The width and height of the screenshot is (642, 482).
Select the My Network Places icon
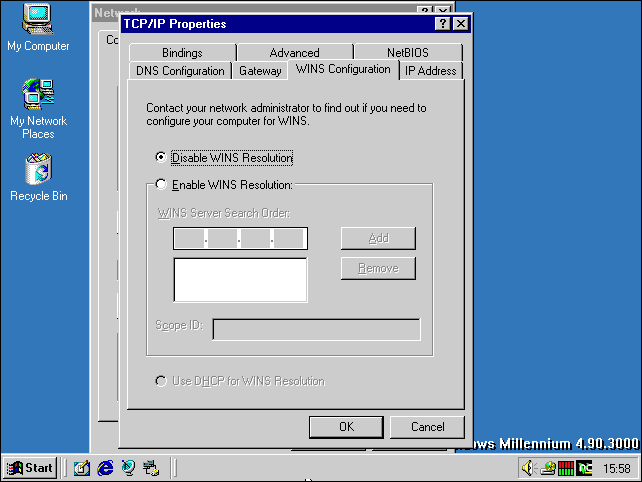click(38, 109)
